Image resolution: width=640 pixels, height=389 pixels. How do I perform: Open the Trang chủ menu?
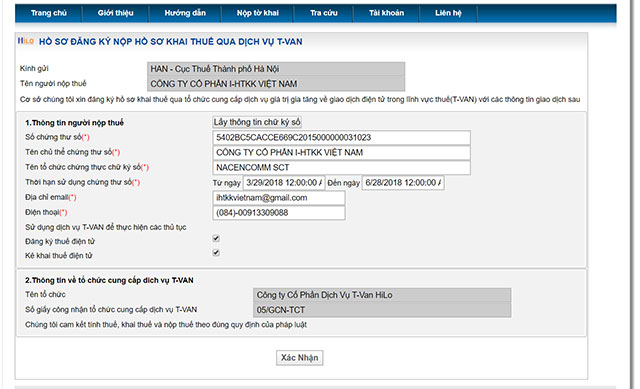pyautogui.click(x=49, y=13)
